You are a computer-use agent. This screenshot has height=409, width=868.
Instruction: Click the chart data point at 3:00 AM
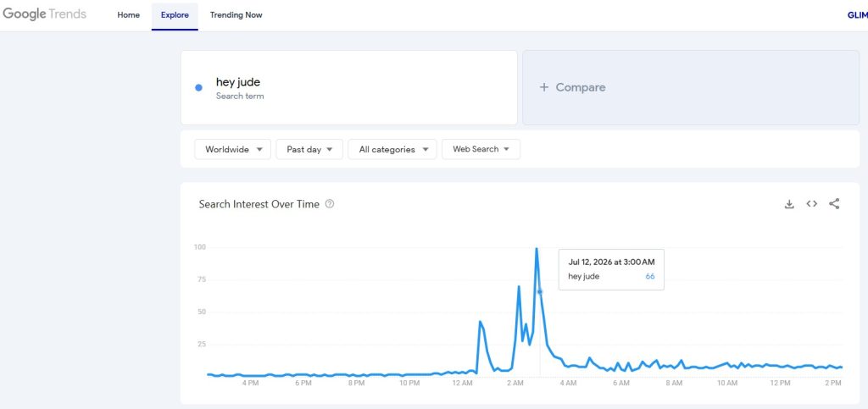tap(540, 291)
